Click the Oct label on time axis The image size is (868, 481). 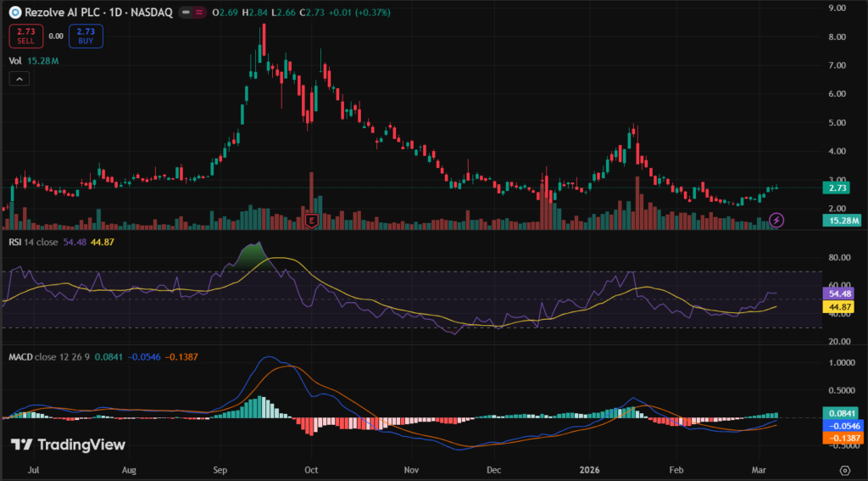coord(310,468)
